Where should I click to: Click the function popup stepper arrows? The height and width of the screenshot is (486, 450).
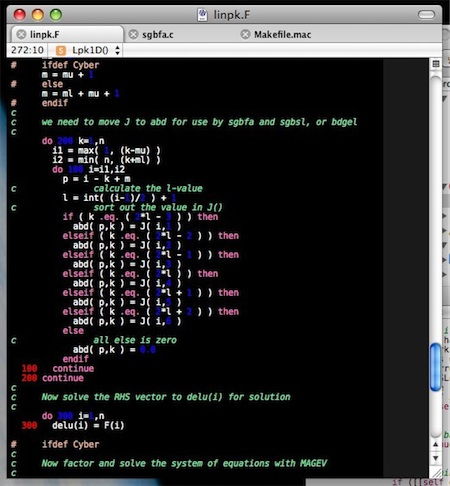click(x=117, y=50)
